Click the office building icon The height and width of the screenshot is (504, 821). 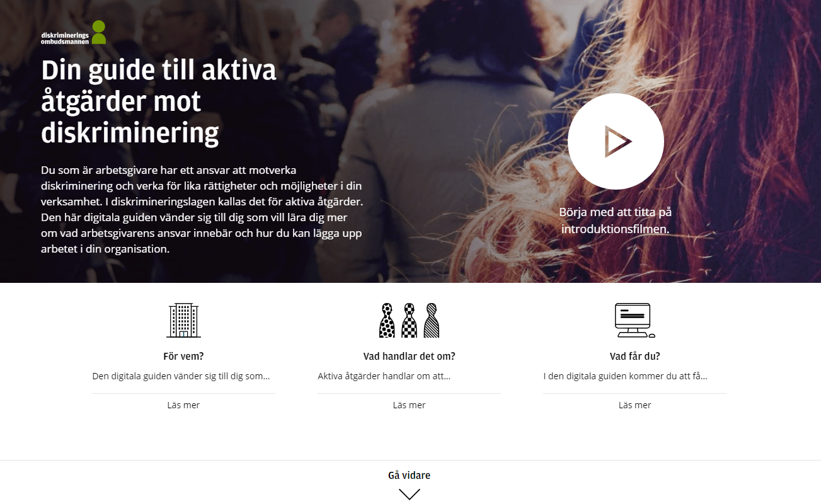(x=183, y=320)
